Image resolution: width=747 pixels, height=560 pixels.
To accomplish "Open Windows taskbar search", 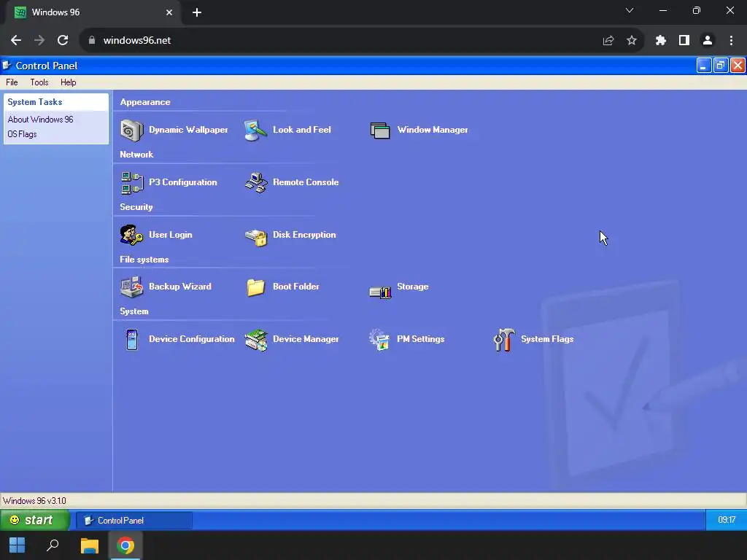I will coord(53,545).
